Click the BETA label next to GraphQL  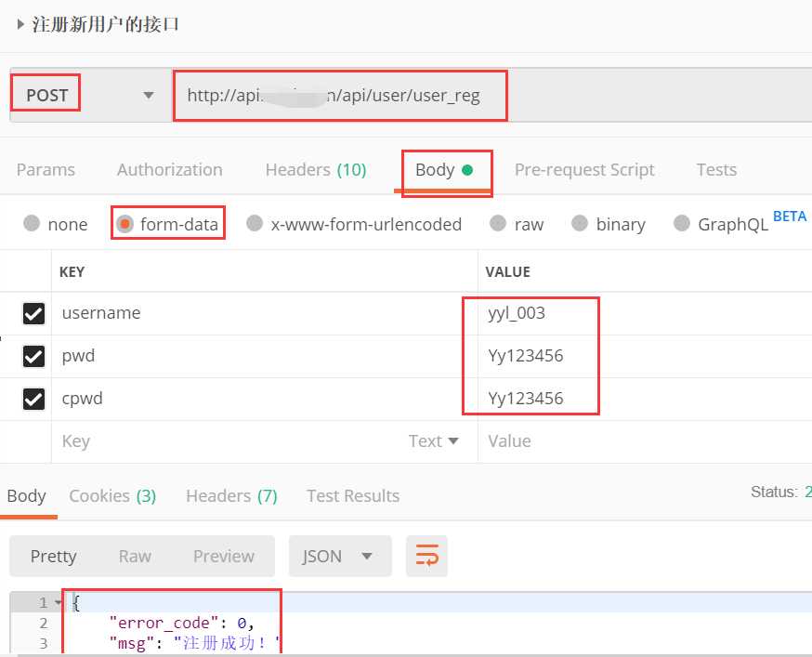789,217
